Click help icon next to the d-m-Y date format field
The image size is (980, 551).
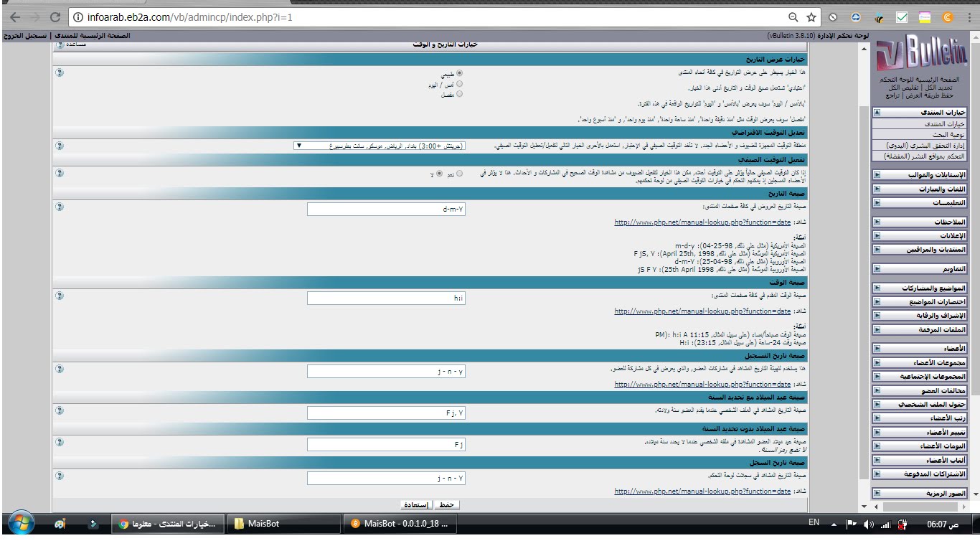(60, 207)
